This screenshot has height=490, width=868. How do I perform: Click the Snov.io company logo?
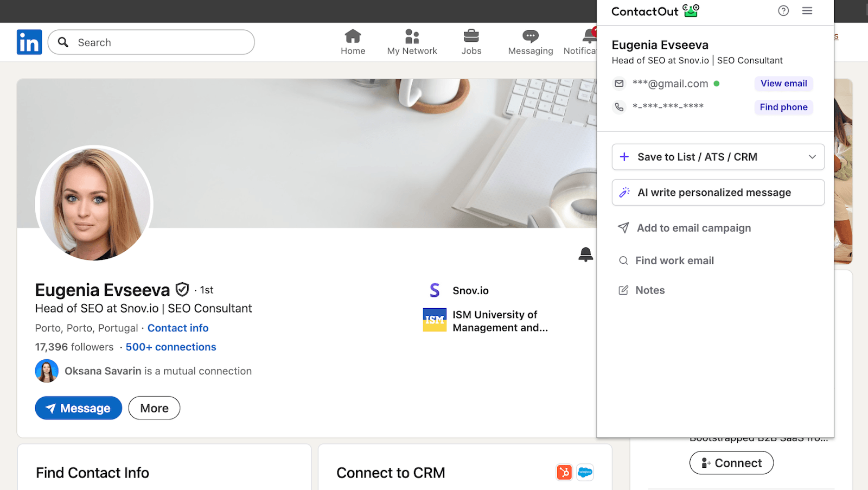[435, 290]
